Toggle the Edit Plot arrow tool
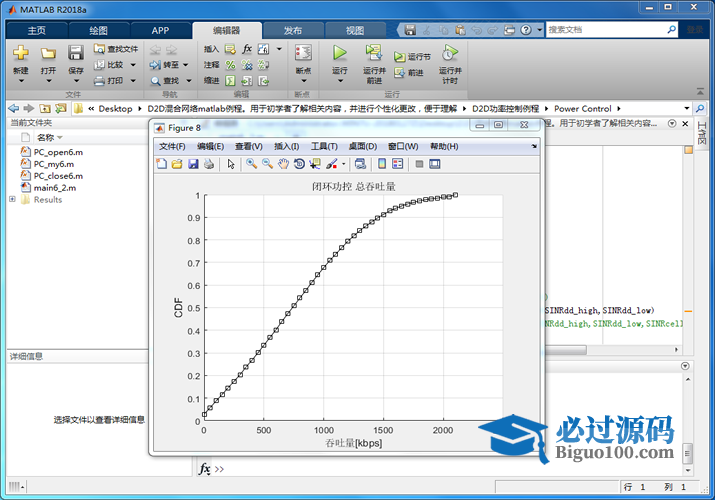The width and height of the screenshot is (715, 500). coord(230,164)
